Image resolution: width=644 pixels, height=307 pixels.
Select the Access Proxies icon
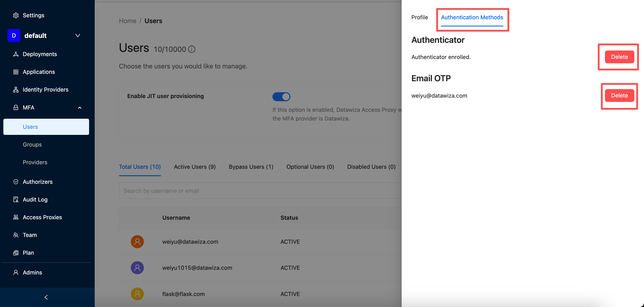(16, 217)
